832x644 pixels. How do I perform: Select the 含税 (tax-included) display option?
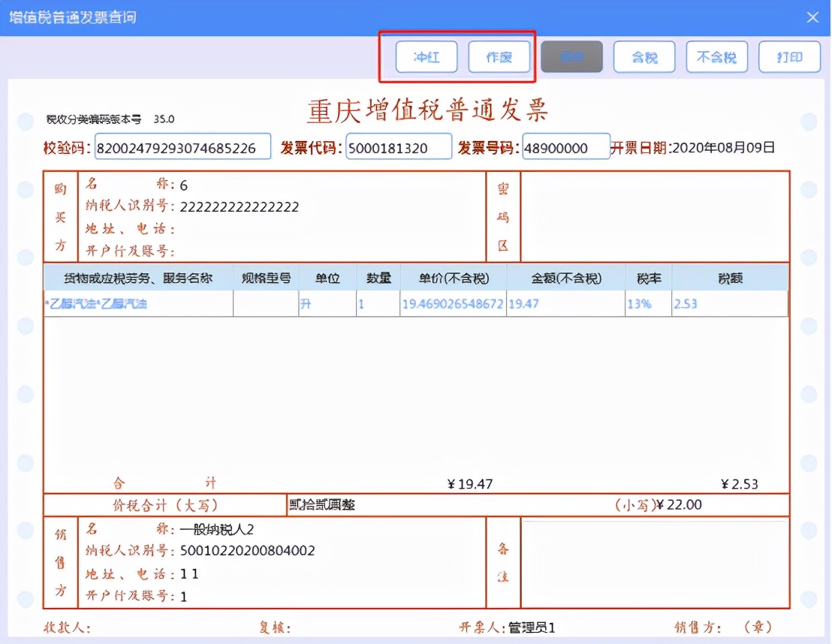pos(644,56)
